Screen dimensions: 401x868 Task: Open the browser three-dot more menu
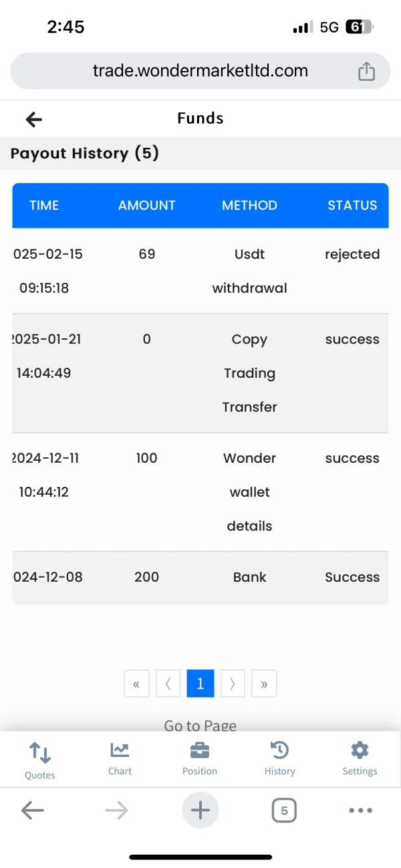[x=360, y=810]
